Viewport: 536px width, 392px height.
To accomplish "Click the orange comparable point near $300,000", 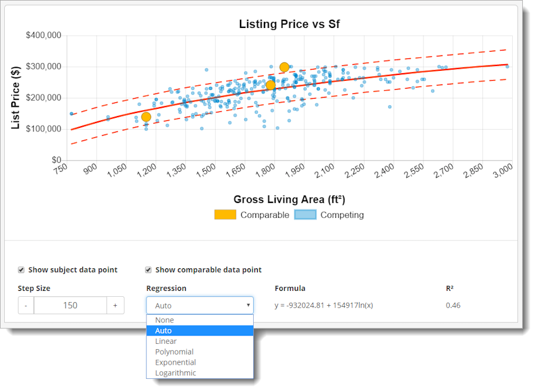I will (x=284, y=67).
